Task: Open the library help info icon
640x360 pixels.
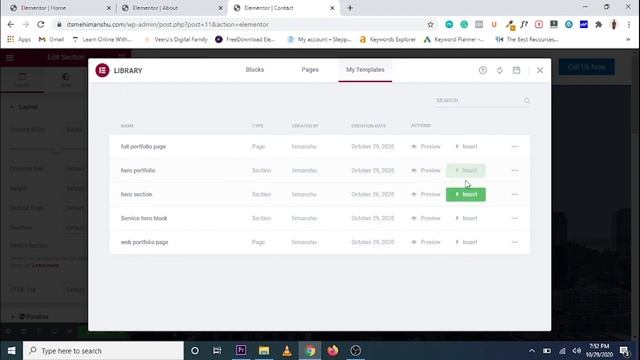Action: pos(482,70)
